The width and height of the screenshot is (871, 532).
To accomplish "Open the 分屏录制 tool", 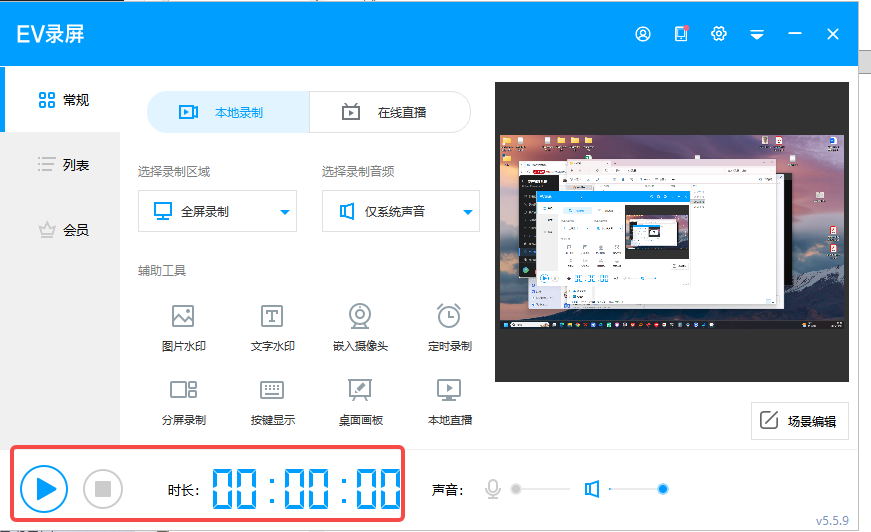I will pyautogui.click(x=183, y=402).
